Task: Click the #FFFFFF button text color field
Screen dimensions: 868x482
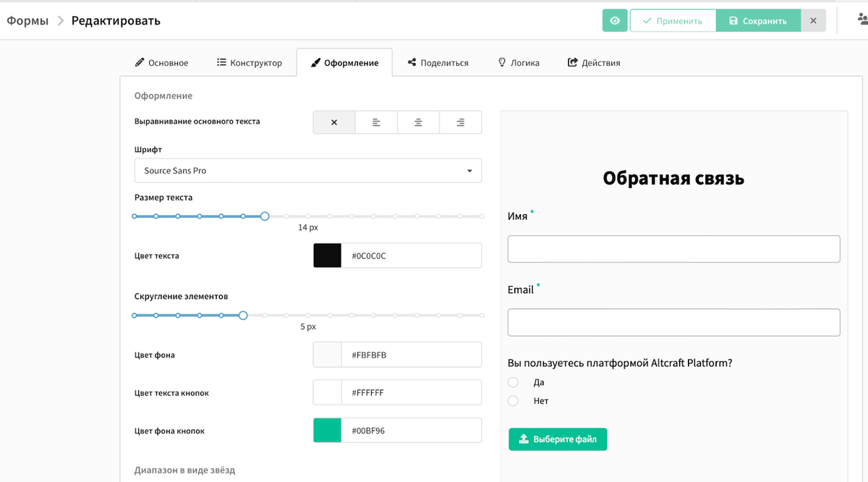Action: (x=411, y=393)
